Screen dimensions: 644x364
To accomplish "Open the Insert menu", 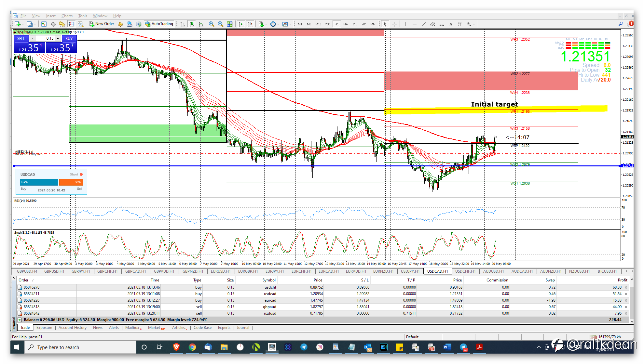I will tap(51, 16).
